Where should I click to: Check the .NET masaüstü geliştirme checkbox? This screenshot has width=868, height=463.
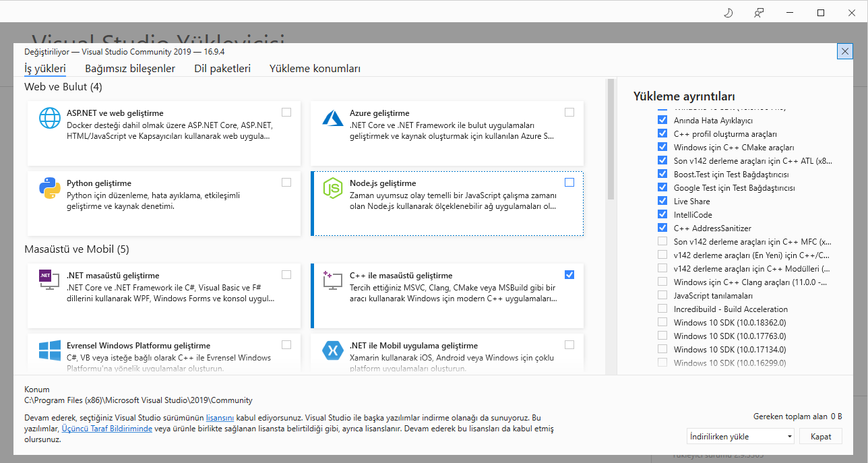tap(286, 274)
